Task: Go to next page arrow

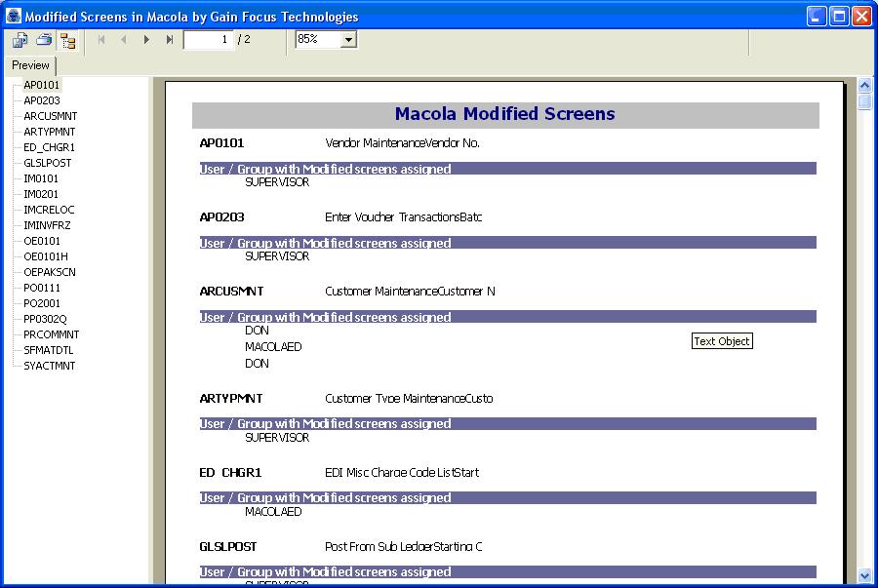Action: pyautogui.click(x=146, y=40)
